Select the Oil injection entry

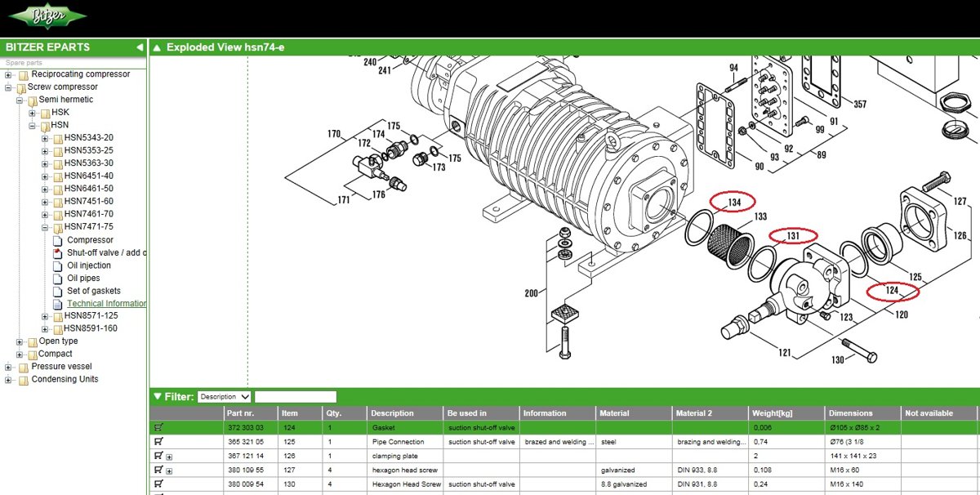point(89,265)
